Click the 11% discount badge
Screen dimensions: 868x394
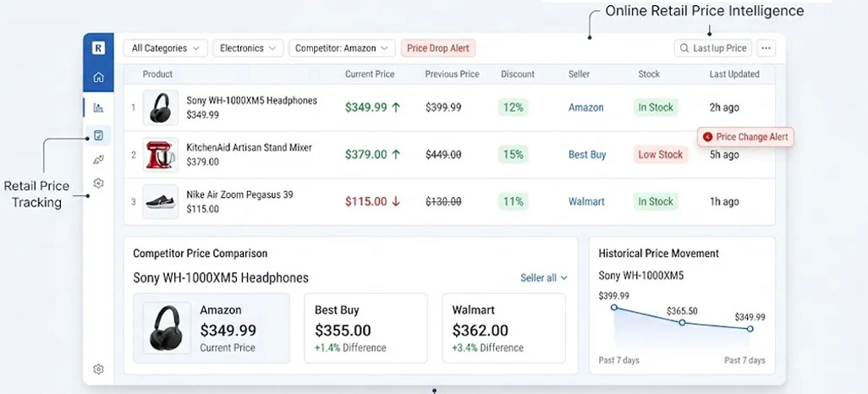(x=514, y=201)
